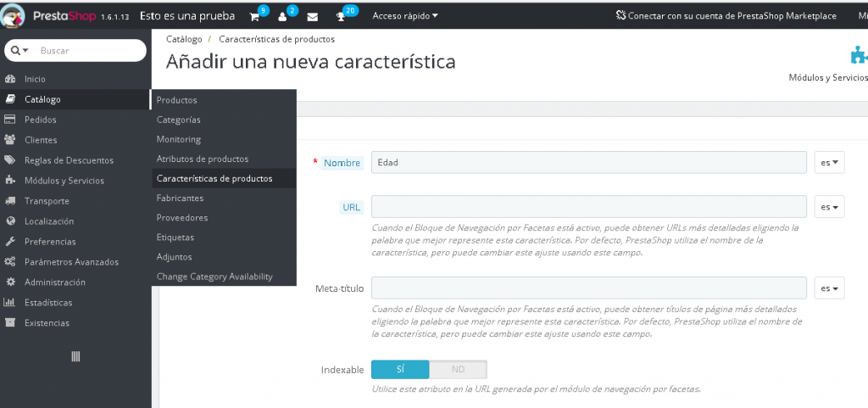Click the Catálogo breadcrumb link
The height and width of the screenshot is (408, 868).
point(184,39)
